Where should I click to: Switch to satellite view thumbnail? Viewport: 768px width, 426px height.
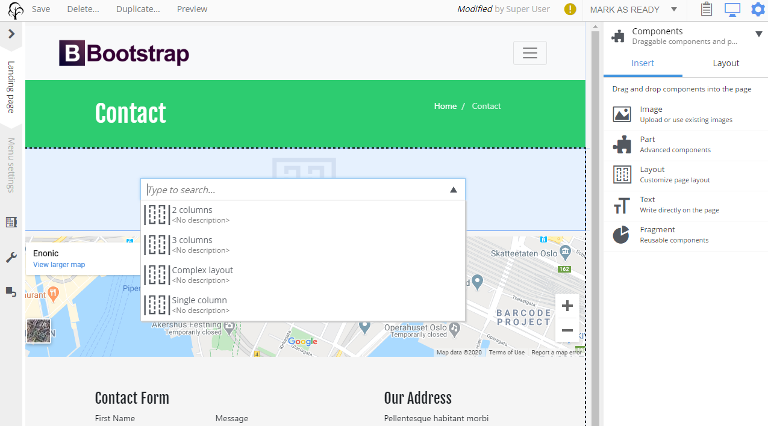(38, 331)
